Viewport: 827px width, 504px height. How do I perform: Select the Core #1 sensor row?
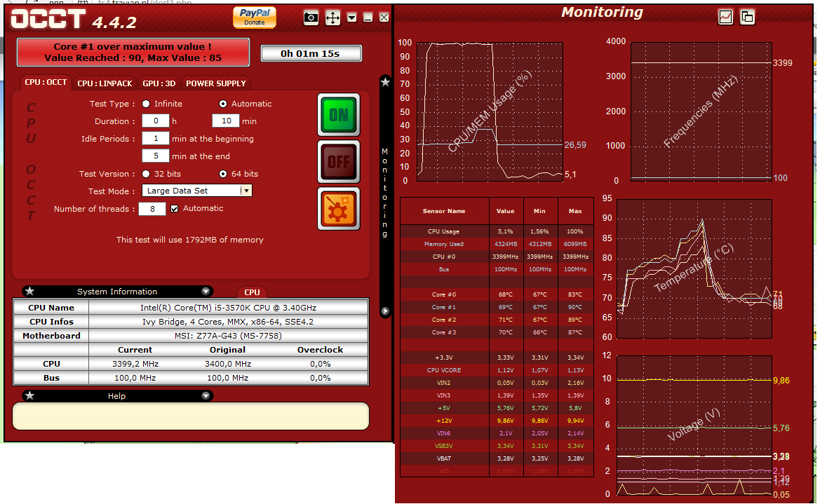(x=497, y=307)
